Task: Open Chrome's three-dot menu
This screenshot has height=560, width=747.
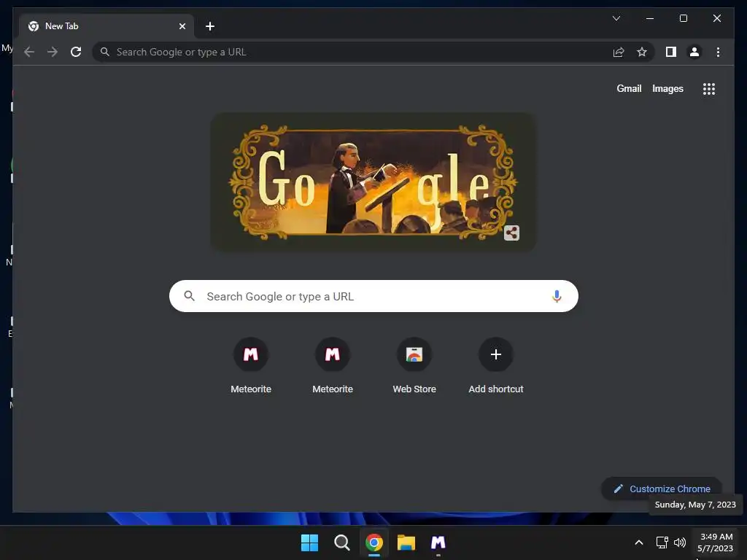Action: [x=718, y=52]
